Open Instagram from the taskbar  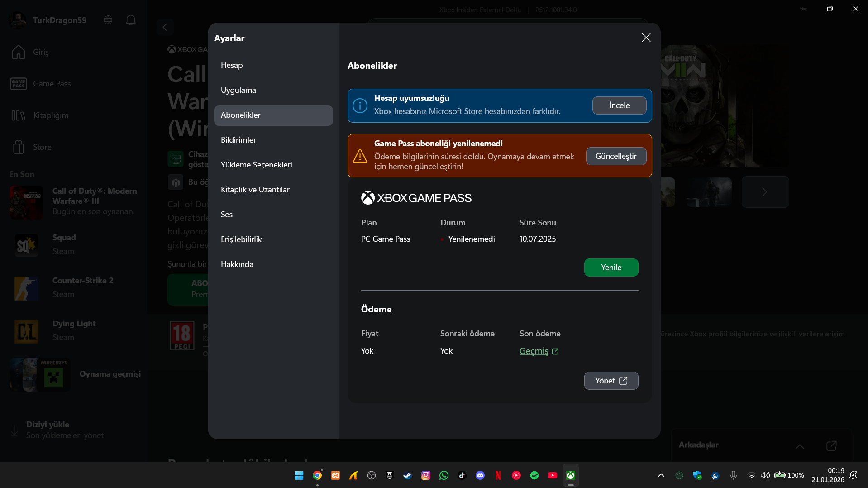click(426, 475)
